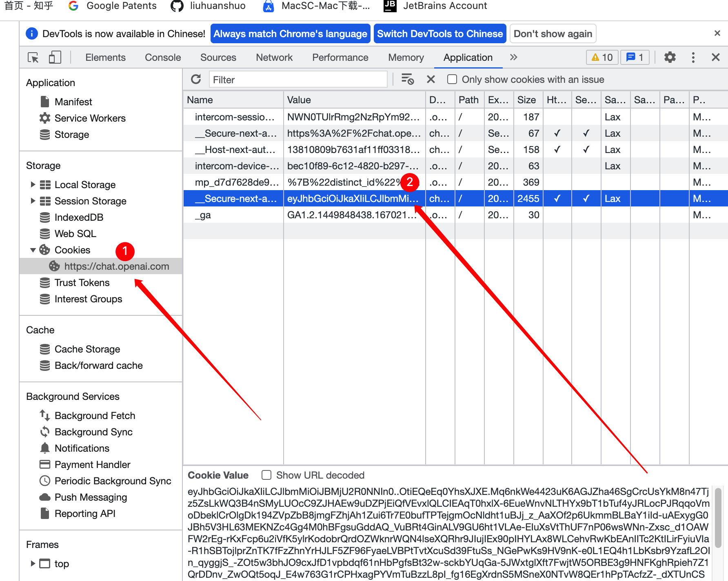Open Interest Groups

[88, 299]
